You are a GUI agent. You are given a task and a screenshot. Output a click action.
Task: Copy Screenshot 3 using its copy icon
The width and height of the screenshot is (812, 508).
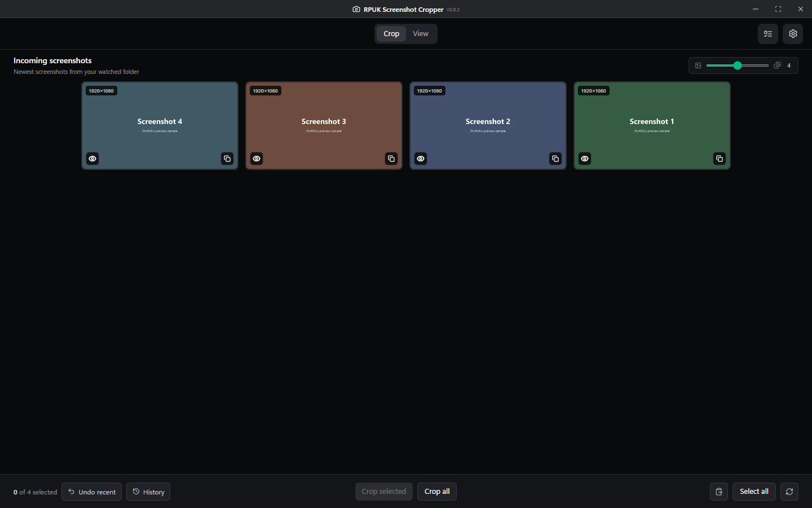tap(391, 159)
